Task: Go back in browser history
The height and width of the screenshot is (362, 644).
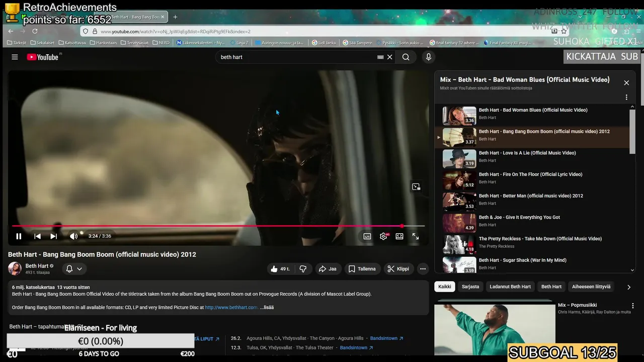Action: click(x=10, y=31)
